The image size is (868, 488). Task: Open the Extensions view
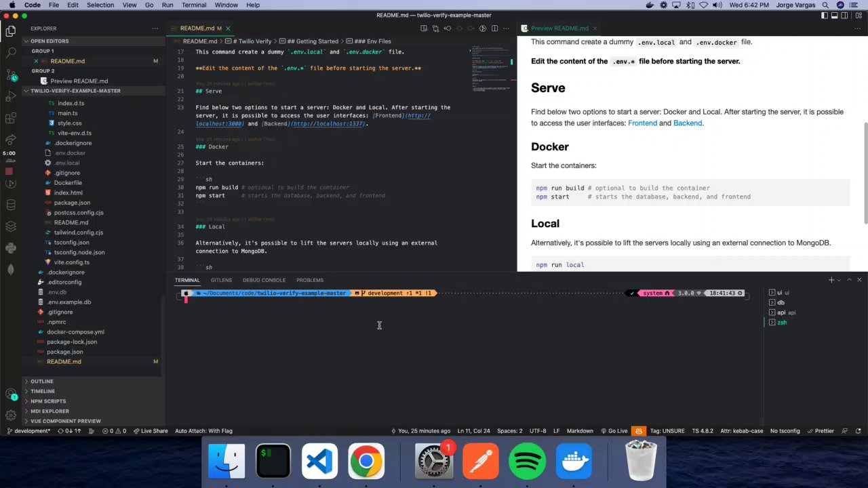click(x=11, y=118)
